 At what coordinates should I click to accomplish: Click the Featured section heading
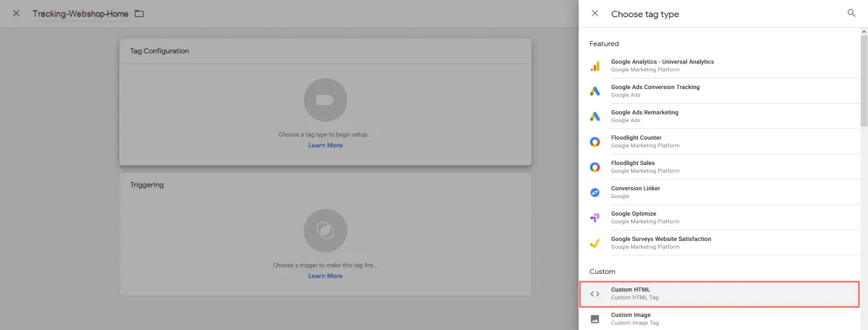pos(604,44)
